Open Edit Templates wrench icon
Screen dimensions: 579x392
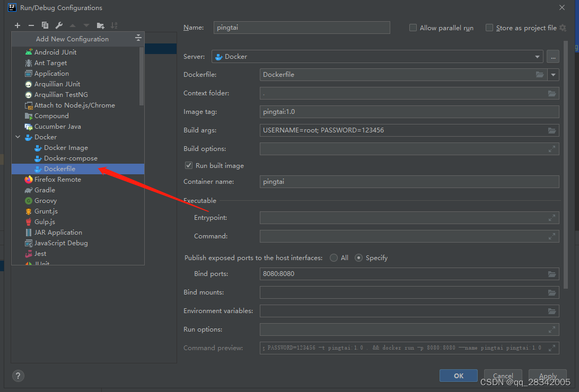[x=59, y=25]
